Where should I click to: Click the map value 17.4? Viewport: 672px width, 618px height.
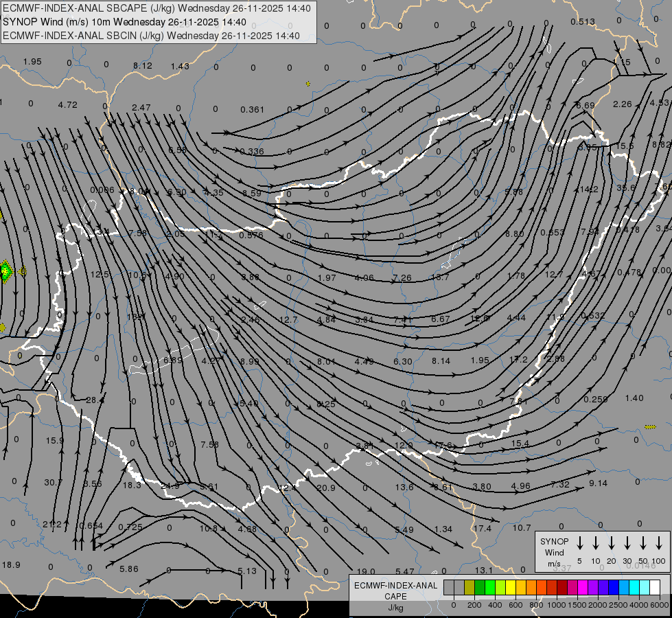482,529
